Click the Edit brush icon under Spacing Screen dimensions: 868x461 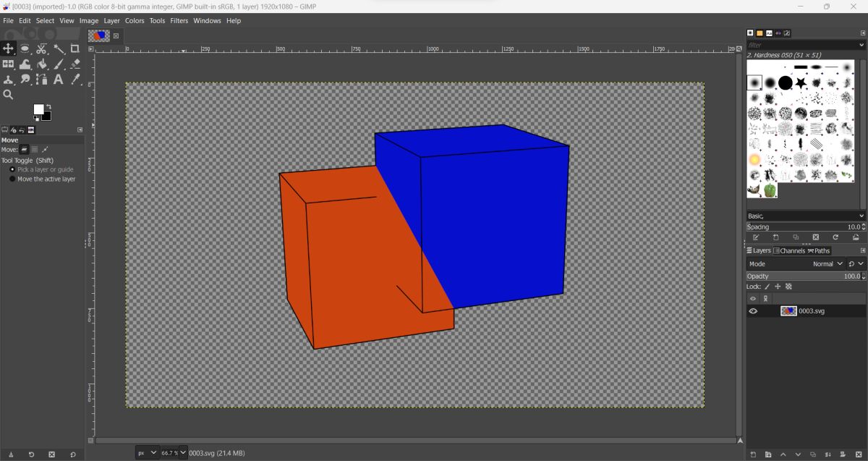point(756,237)
